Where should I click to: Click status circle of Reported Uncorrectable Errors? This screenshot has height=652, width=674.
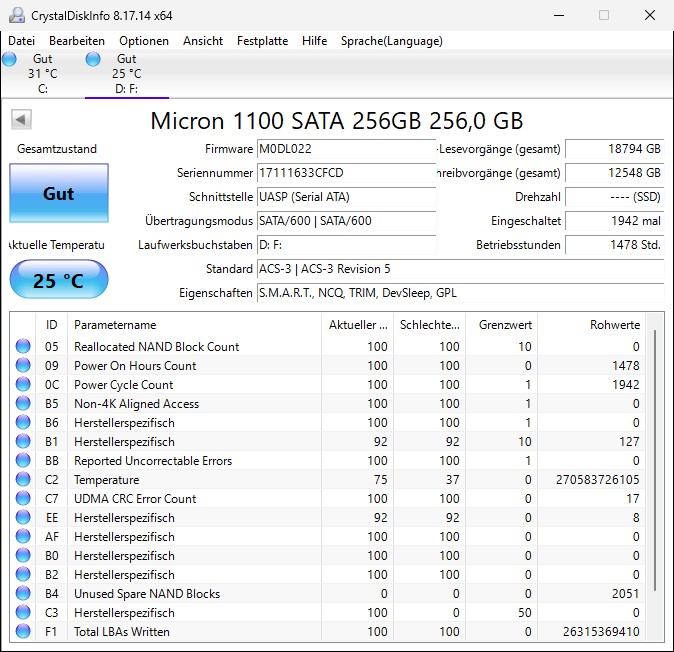click(23, 460)
